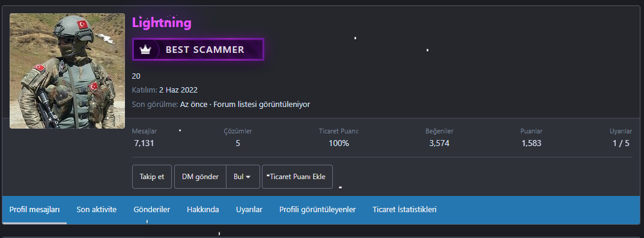The width and height of the screenshot is (644, 238).
Task: Click the Puanlar stat label
Action: pos(532,131)
